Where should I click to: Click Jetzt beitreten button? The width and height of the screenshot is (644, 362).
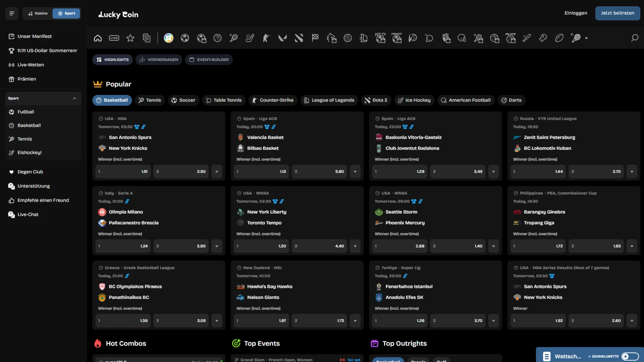click(x=618, y=13)
